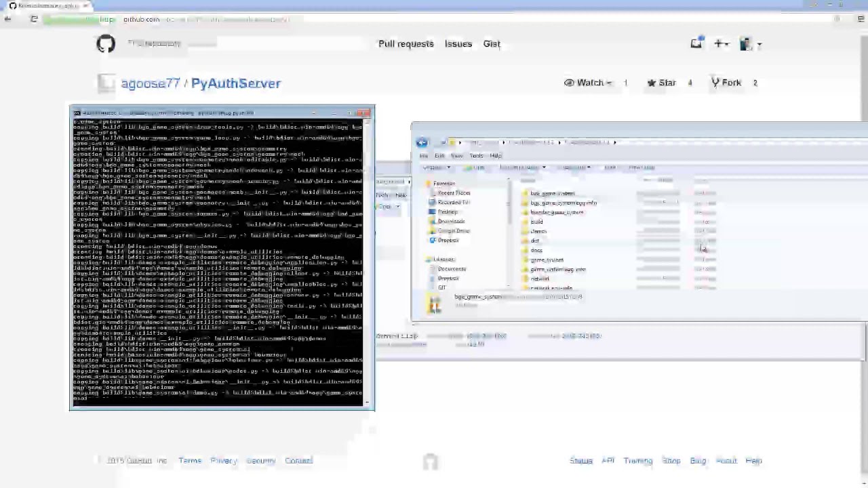The height and width of the screenshot is (488, 868).
Task: Star the PyAuthServer repository
Action: click(x=661, y=83)
